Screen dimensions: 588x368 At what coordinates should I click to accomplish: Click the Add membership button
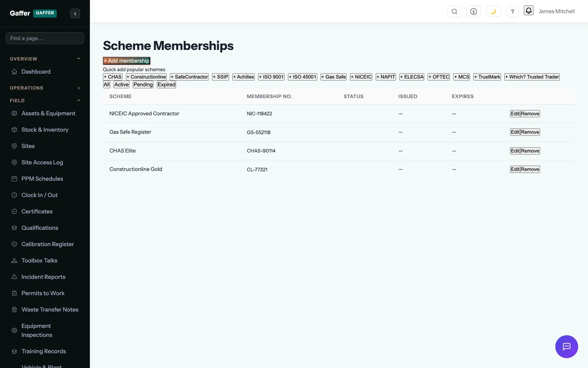[127, 61]
